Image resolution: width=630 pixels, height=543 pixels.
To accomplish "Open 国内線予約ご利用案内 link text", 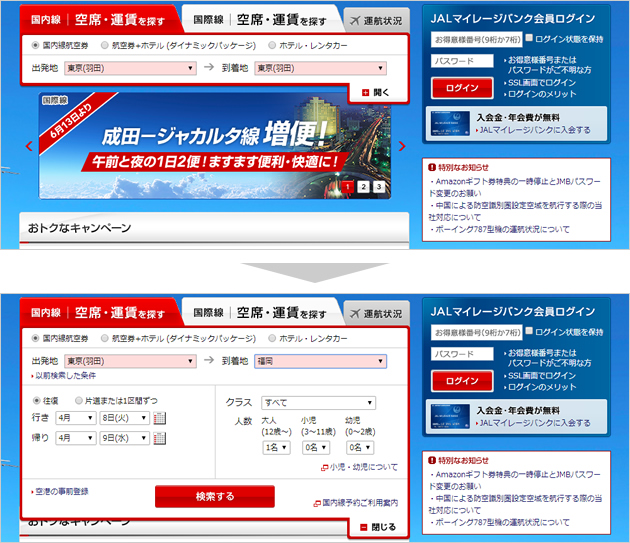I will [360, 503].
